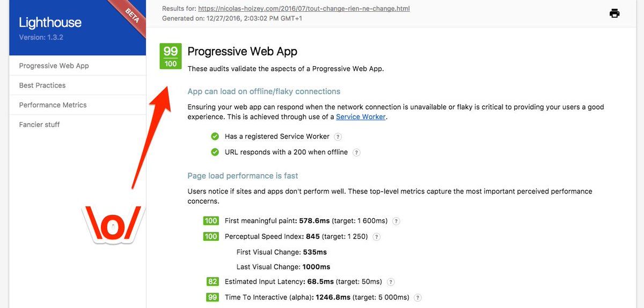Show help for Estimated Input Latency
This screenshot has height=308, width=644.
(391, 282)
